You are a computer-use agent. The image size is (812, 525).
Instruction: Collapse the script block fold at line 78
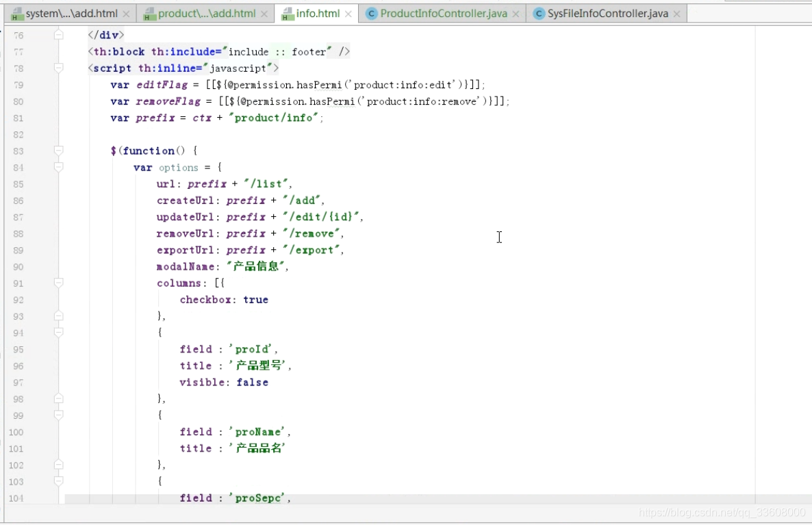58,68
